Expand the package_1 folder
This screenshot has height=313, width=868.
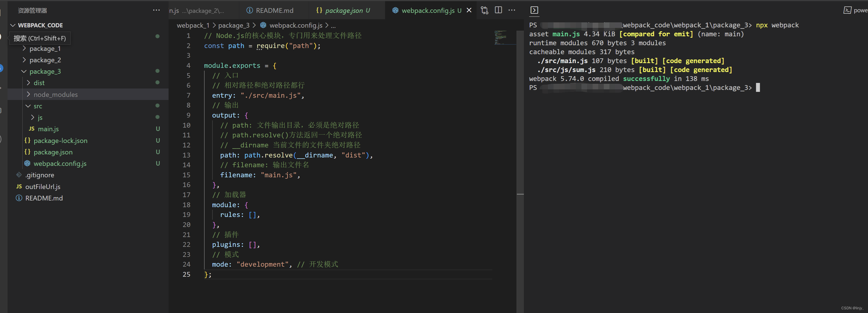24,49
